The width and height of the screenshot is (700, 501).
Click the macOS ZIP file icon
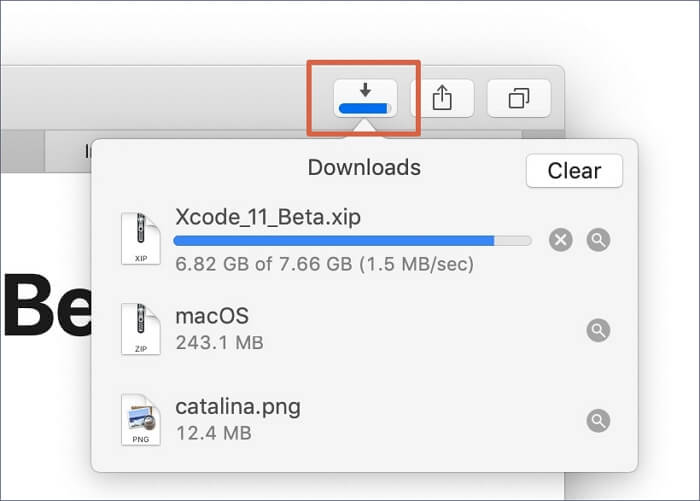pyautogui.click(x=139, y=329)
